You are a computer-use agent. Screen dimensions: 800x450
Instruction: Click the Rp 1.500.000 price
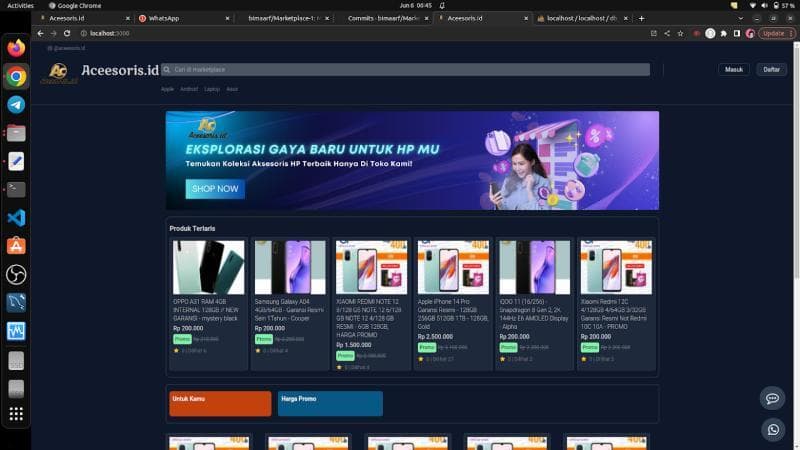354,345
